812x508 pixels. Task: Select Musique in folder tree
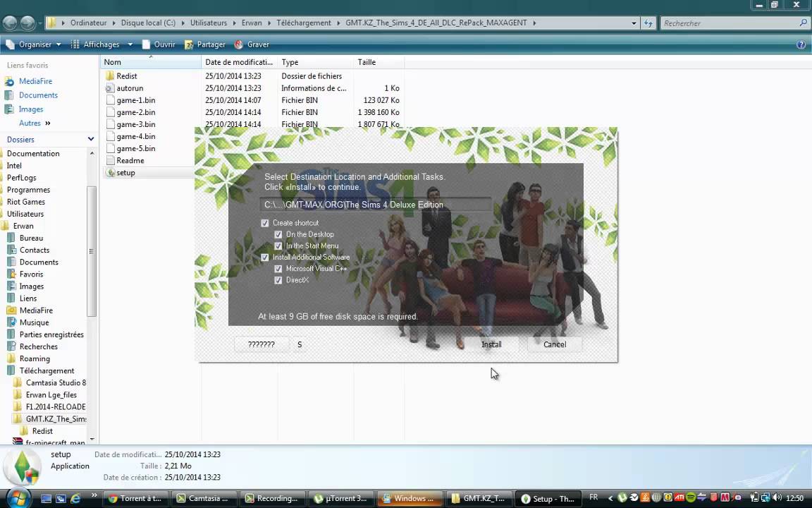tap(34, 322)
